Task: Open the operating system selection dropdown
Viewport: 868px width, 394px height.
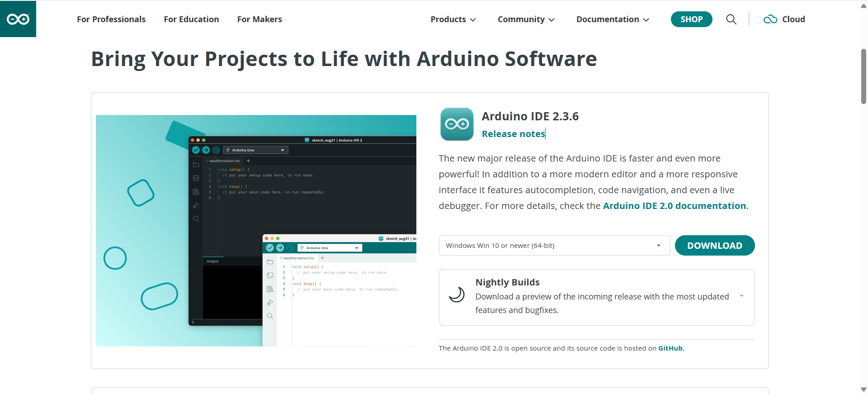Action: tap(554, 246)
